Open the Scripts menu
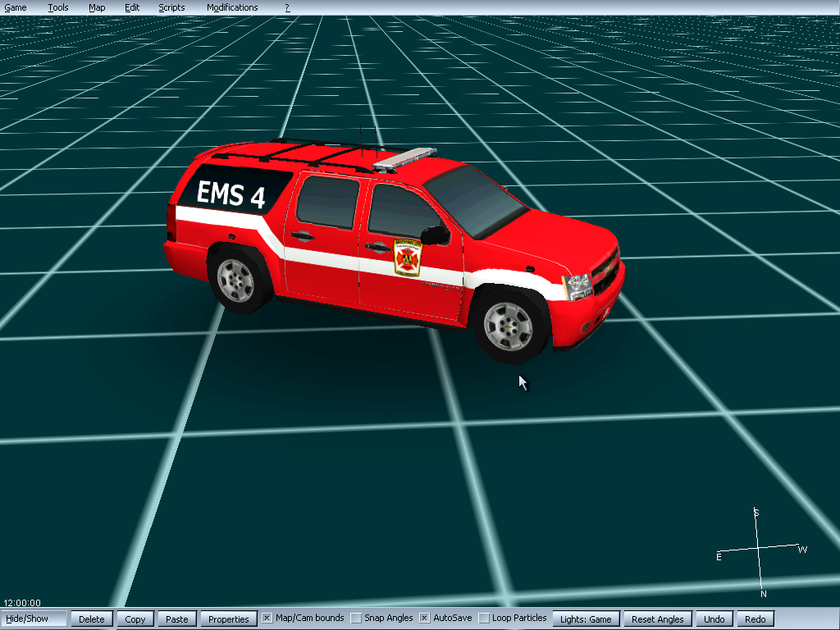 coord(171,7)
